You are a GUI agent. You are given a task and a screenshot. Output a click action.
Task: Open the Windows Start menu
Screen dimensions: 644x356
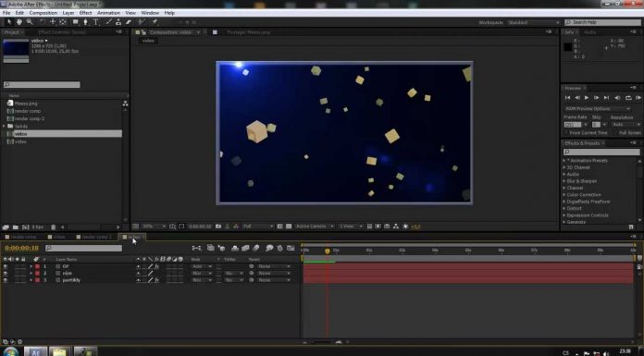pos(10,352)
